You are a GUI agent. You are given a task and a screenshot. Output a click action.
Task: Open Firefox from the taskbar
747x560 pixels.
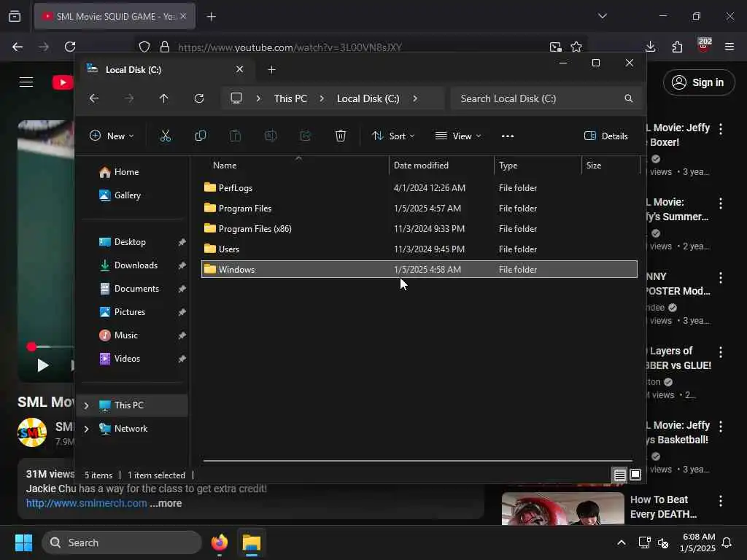(x=220, y=542)
